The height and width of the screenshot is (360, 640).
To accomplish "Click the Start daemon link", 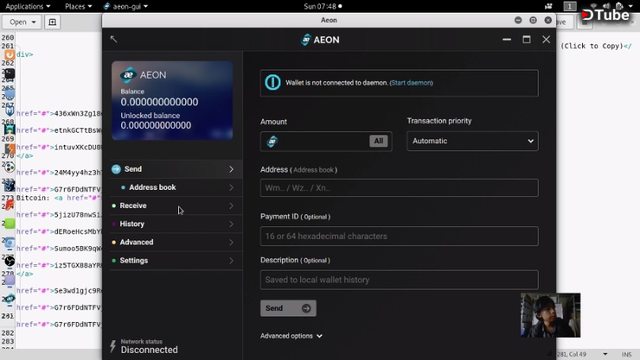I will [411, 83].
